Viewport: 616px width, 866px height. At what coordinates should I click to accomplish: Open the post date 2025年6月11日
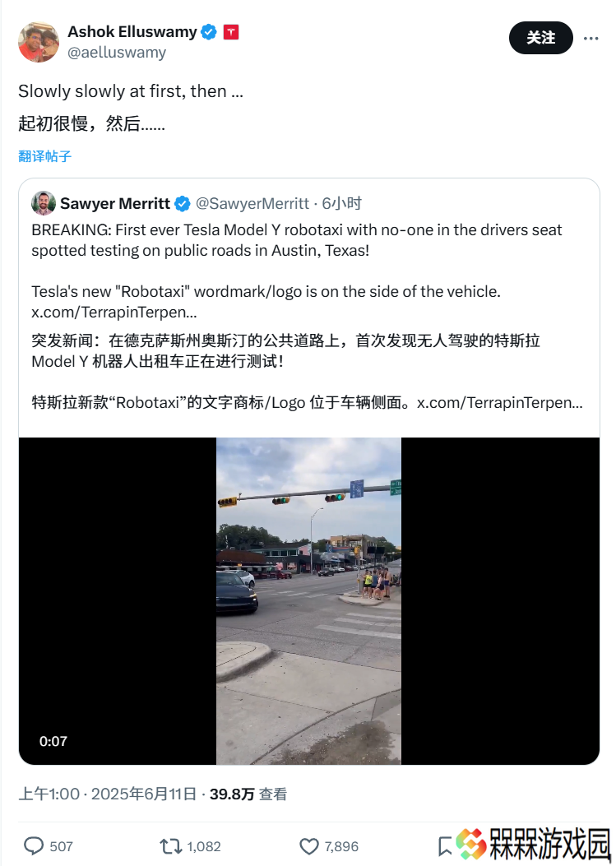tap(144, 794)
